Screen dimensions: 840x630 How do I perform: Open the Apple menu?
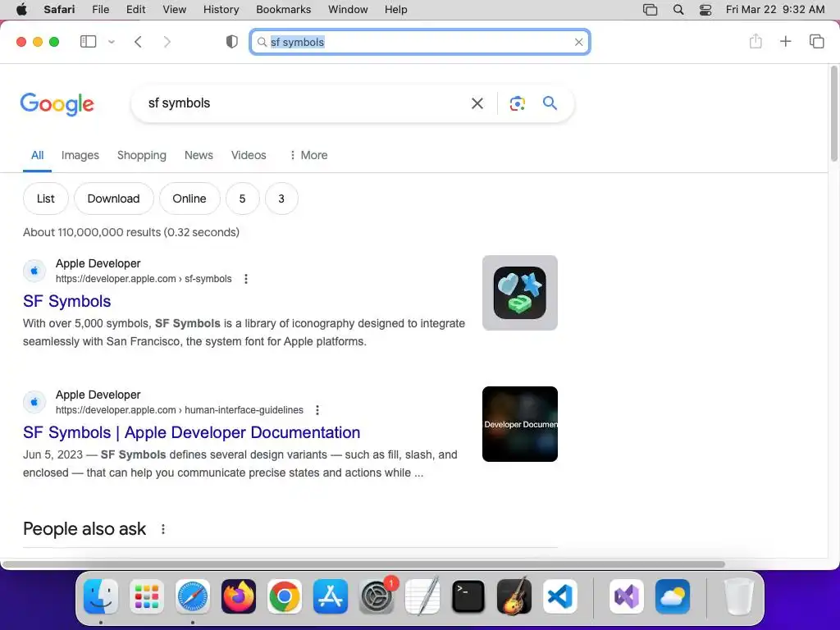click(x=21, y=10)
